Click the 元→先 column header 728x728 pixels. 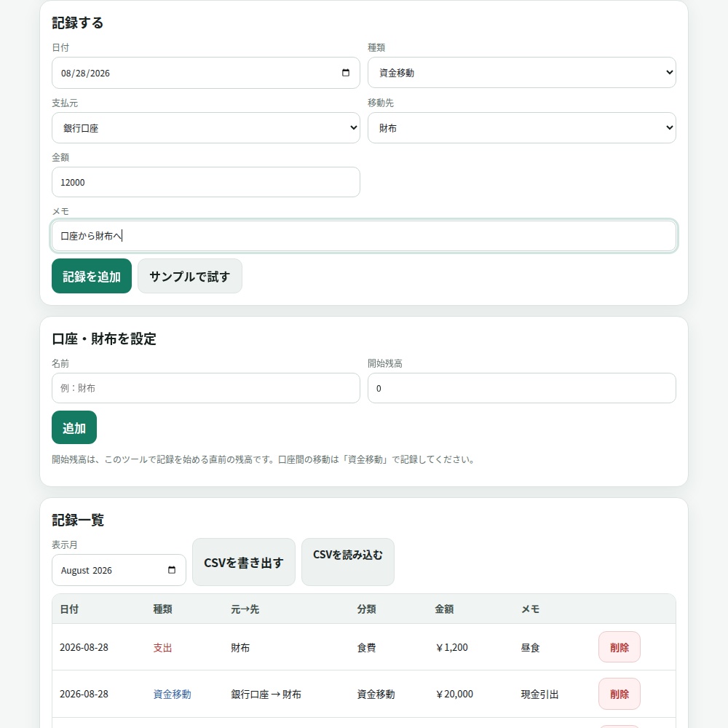point(245,609)
